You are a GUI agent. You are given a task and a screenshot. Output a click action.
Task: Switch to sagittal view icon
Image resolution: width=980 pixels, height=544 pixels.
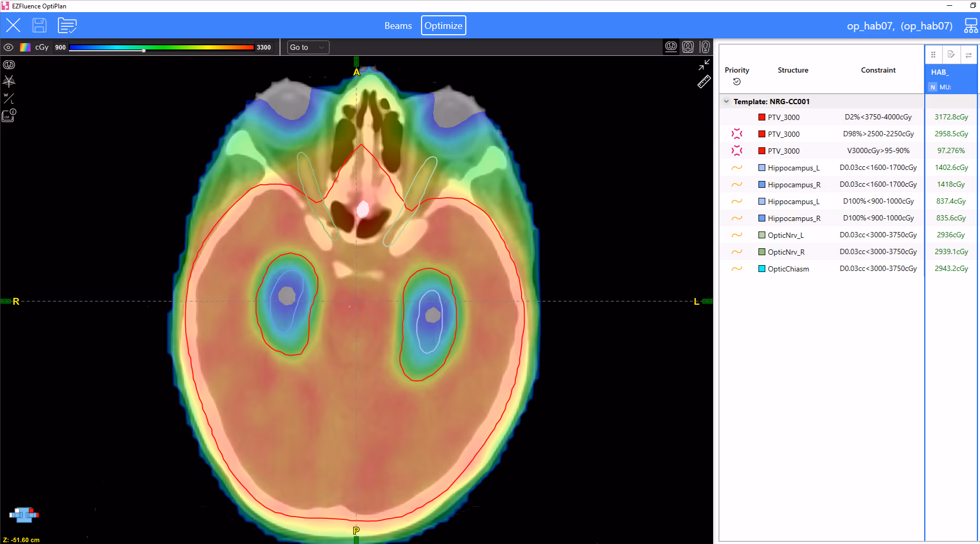[x=705, y=47]
